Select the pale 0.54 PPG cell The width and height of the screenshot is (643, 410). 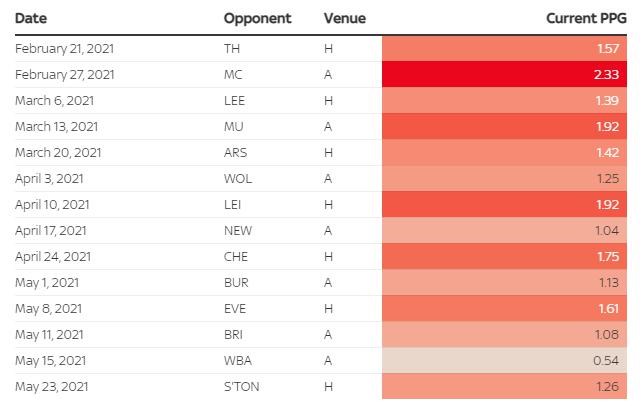tap(504, 360)
